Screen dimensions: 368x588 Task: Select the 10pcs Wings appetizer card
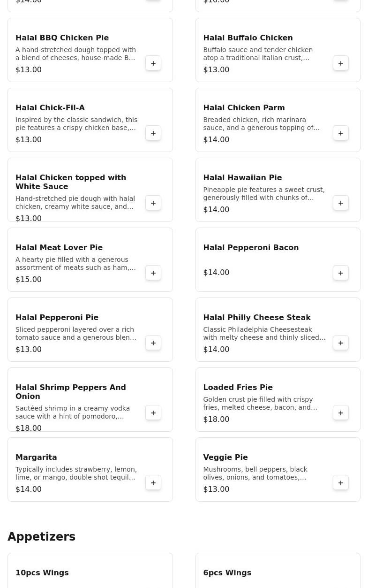[90, 573]
